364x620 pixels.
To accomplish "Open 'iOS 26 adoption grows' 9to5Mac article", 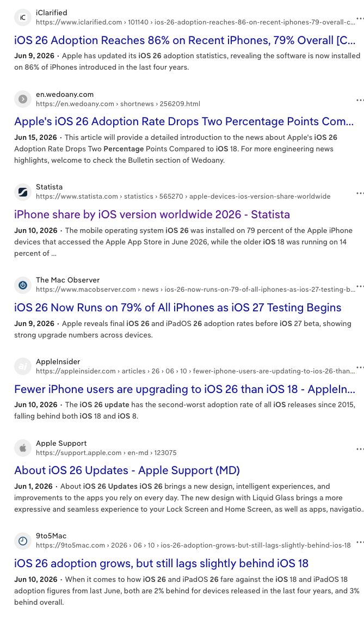I will click(161, 563).
